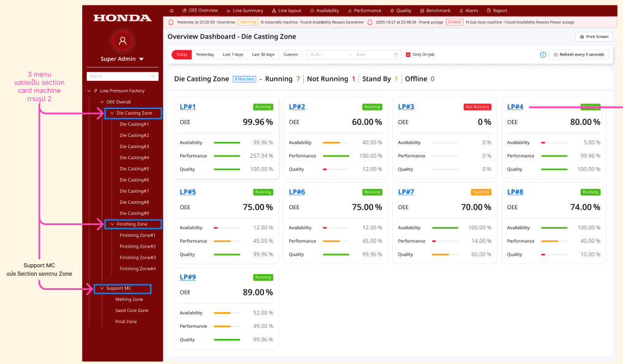
Task: Click the hamburger menu icon in top bar
Action: [172, 10]
